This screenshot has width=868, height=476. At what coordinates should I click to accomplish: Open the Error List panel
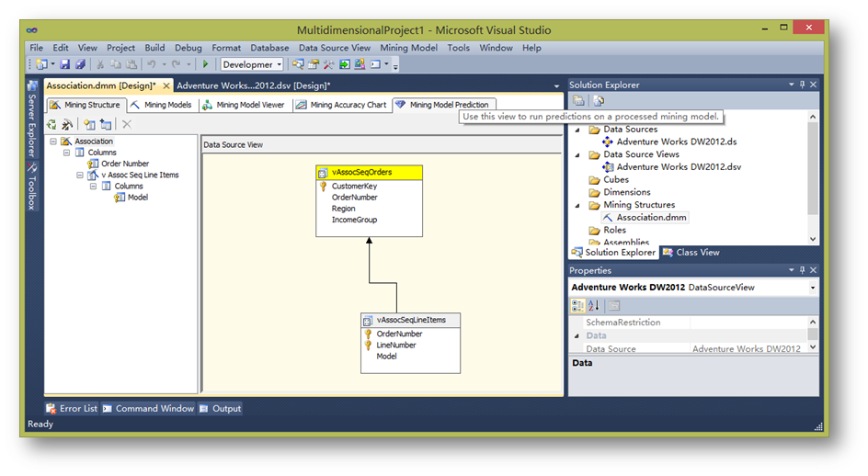[72, 409]
